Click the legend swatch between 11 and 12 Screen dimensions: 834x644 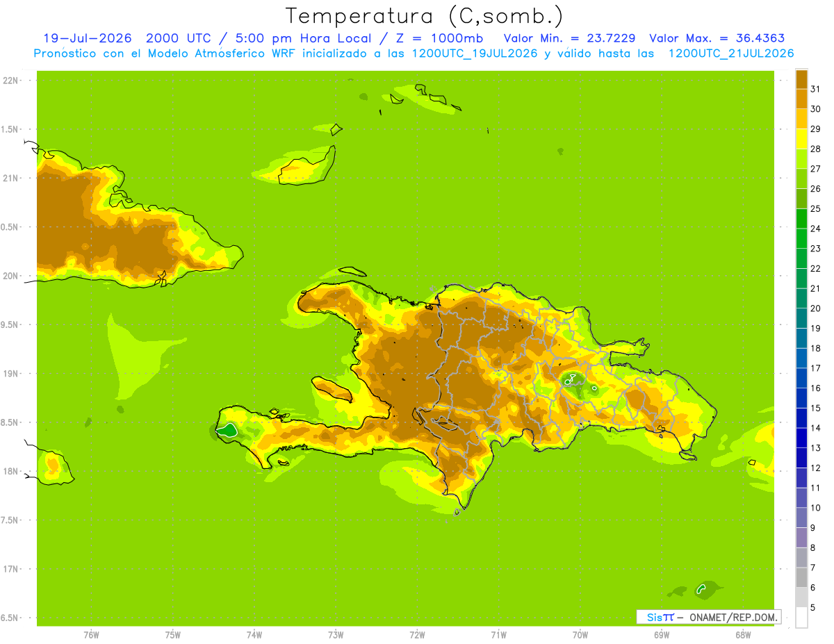[x=801, y=478]
